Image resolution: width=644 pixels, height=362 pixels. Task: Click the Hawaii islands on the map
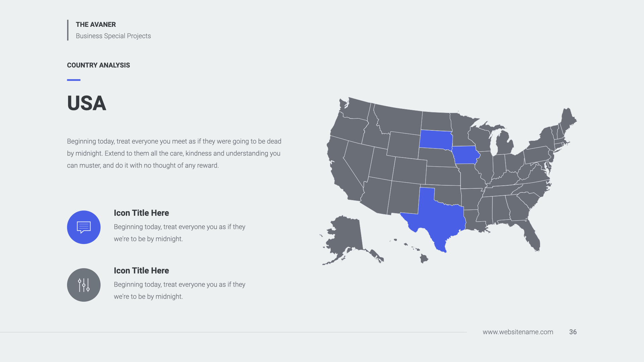tap(424, 258)
